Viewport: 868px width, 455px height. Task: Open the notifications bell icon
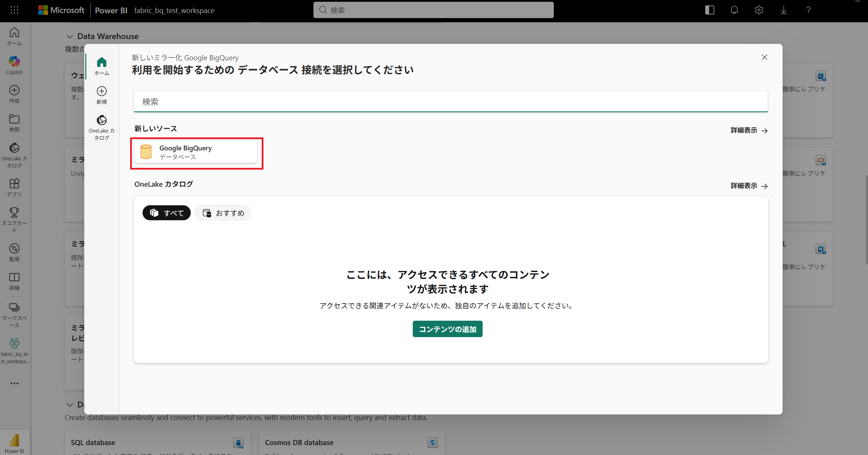[734, 10]
